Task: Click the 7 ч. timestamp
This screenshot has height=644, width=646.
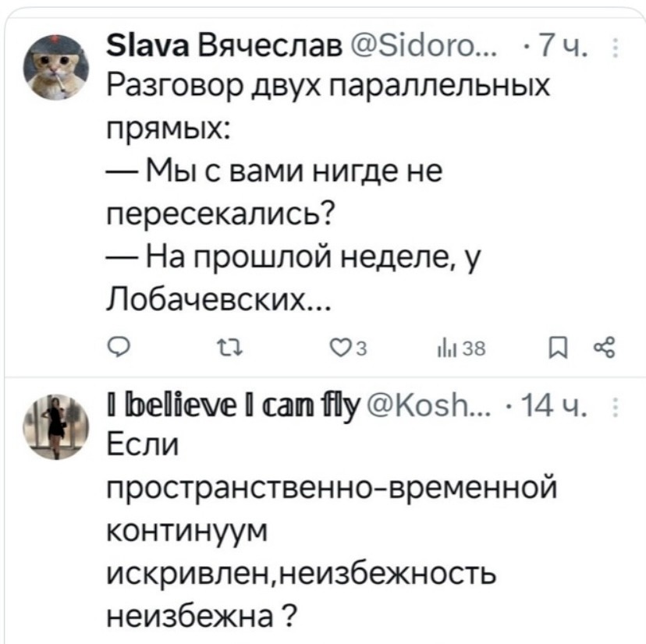Action: (x=567, y=55)
